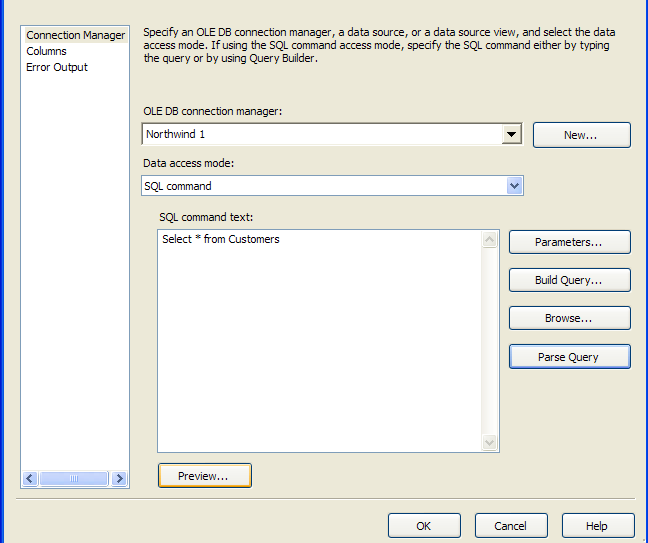The height and width of the screenshot is (543, 648).
Task: Click the New... connection button
Action: [x=581, y=135]
